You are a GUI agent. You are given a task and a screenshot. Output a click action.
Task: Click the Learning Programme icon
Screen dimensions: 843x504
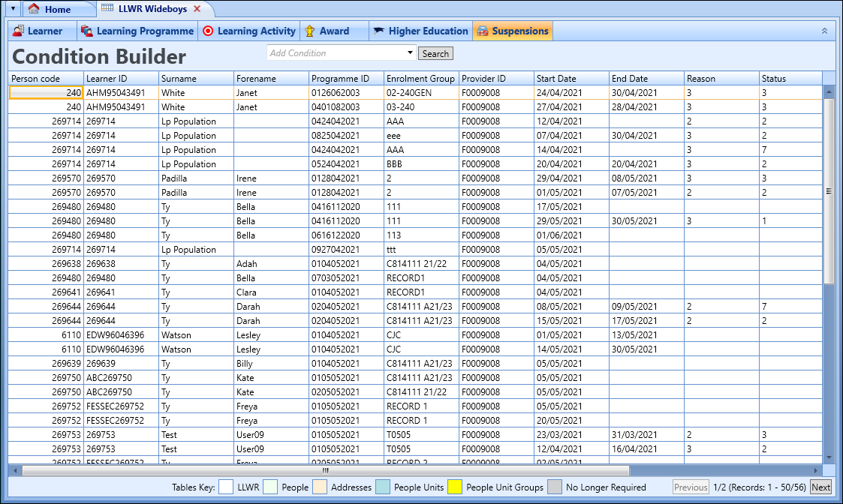87,31
